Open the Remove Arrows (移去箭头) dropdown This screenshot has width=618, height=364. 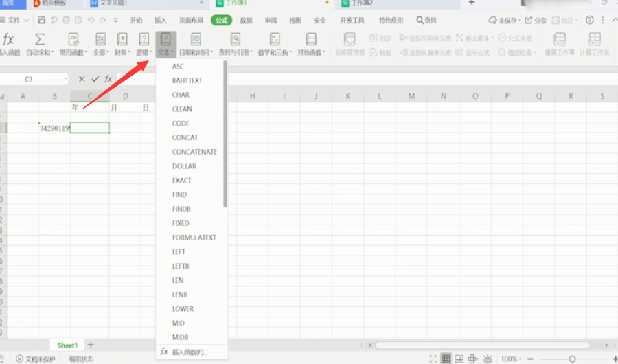[475, 38]
